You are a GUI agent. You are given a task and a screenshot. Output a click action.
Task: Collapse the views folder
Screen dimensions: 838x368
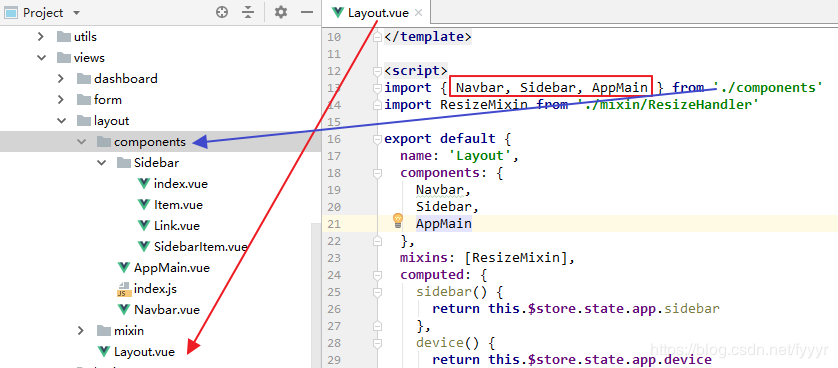41,58
